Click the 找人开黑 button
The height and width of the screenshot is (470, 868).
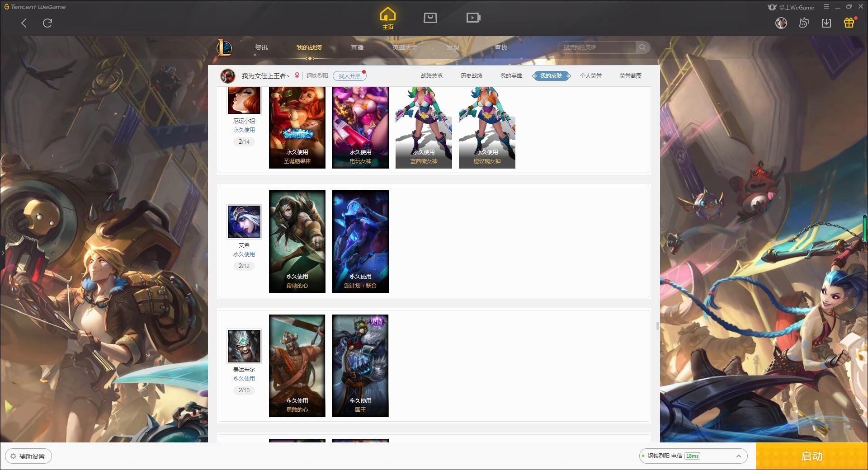coord(349,76)
